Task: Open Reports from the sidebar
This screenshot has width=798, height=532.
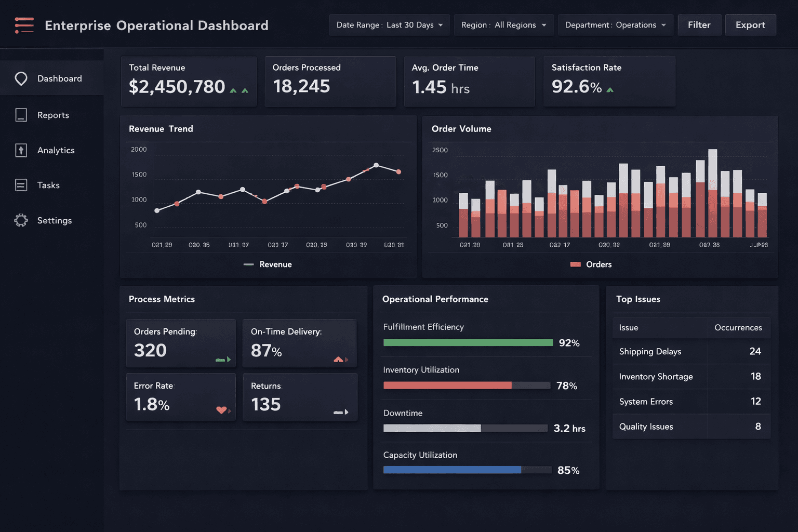Action: [52, 115]
